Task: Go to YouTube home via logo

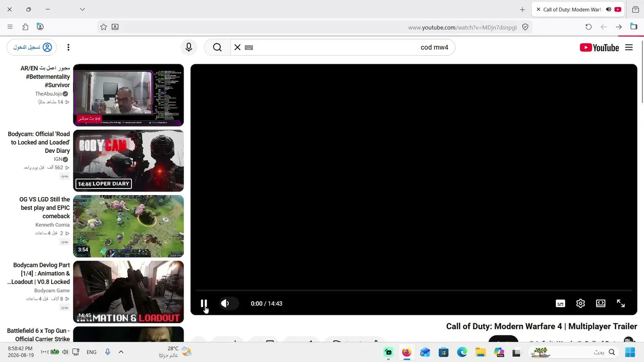Action: 599,47
